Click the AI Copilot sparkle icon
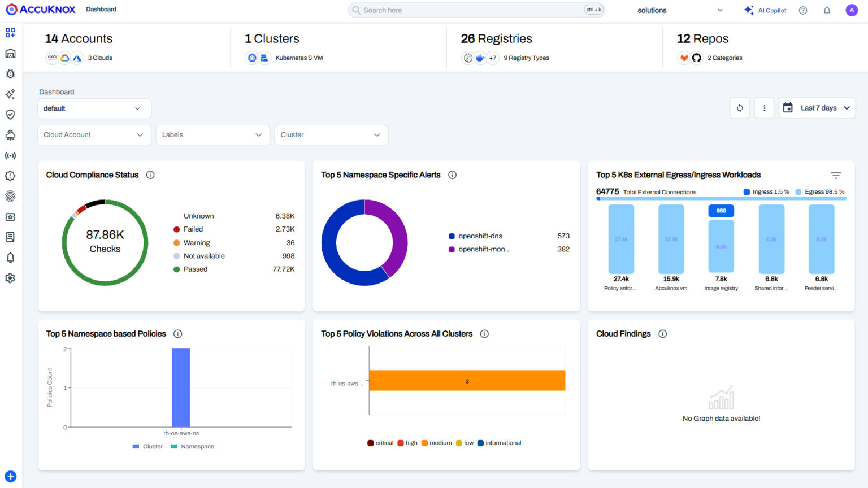 pos(749,10)
